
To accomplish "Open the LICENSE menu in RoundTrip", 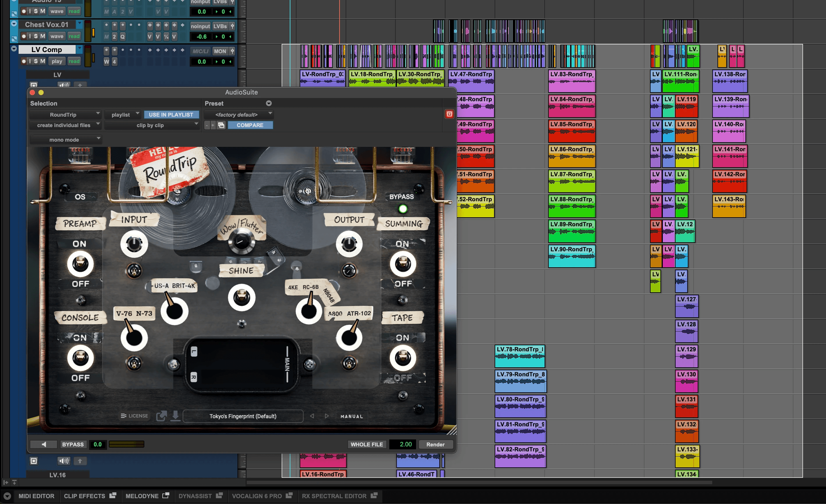I will tap(134, 416).
